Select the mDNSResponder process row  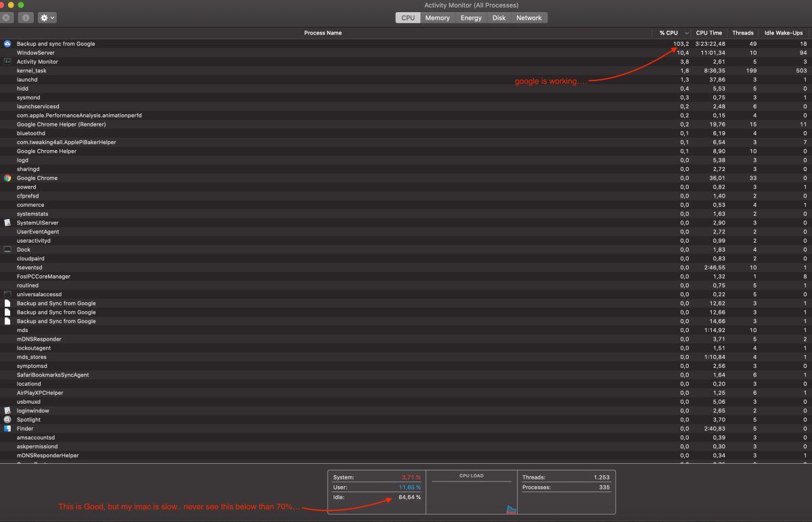(406, 339)
